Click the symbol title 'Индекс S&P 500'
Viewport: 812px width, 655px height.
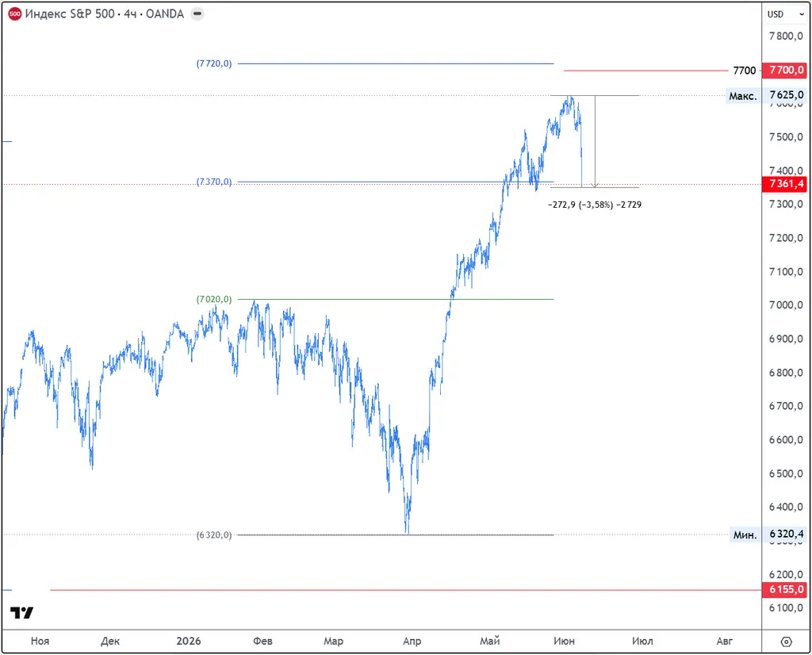(x=70, y=14)
